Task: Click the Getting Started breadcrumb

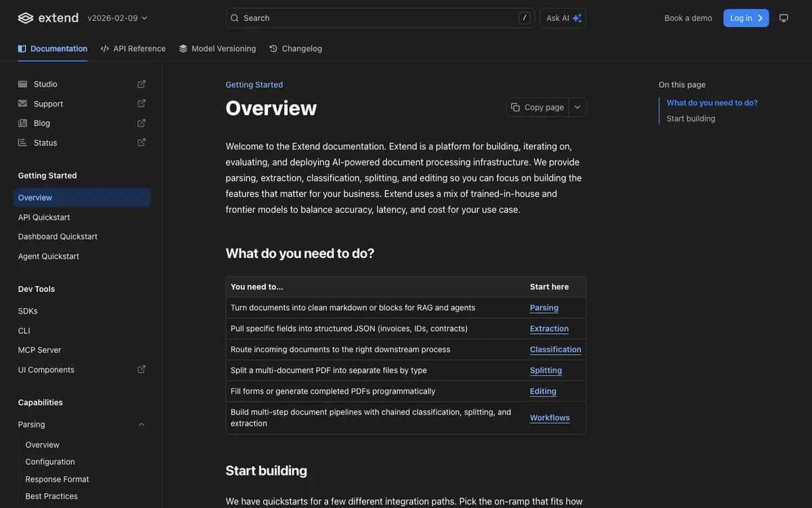Action: [x=254, y=85]
